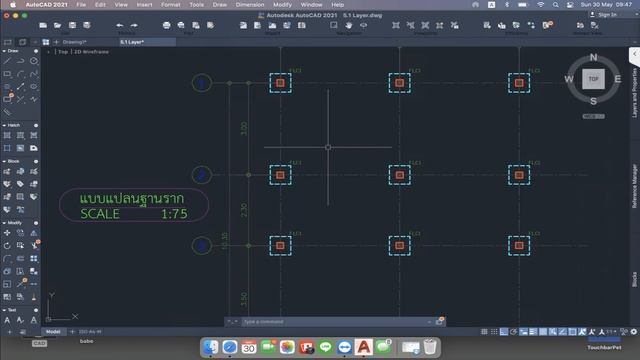Expand the right side palette arrow
This screenshot has width=640, height=360.
point(635,53)
